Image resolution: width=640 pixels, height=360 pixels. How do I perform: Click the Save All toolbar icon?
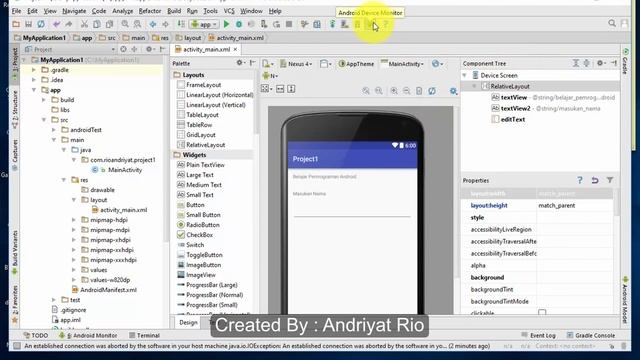28,24
